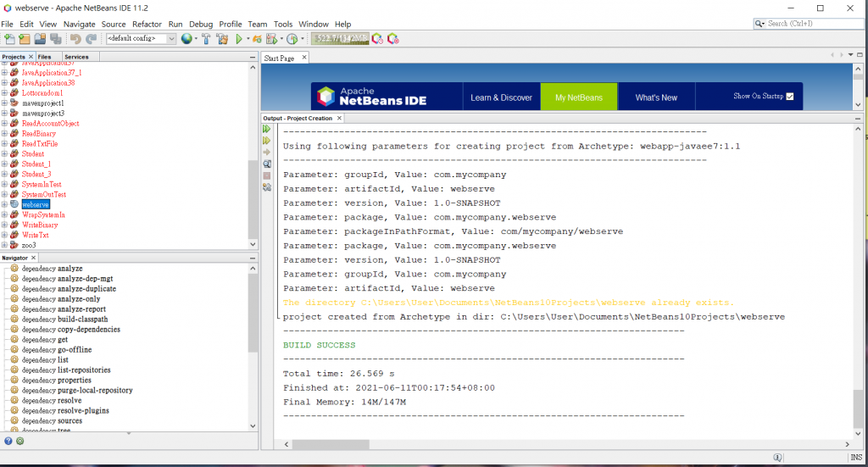Expand the mavenproject1 project node
Viewport: 868px width, 467px height.
pos(4,103)
